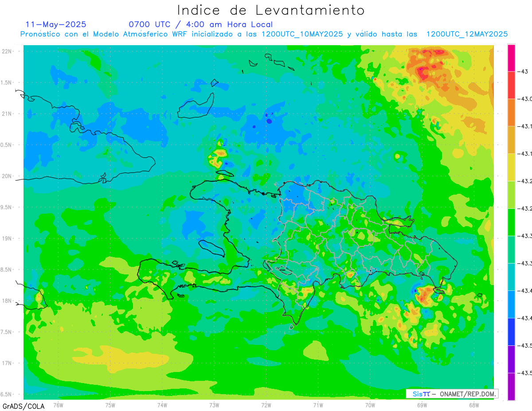The width and height of the screenshot is (532, 411).
Task: Click the "ONAMET/REP.DOM." source label
Action: (x=467, y=394)
